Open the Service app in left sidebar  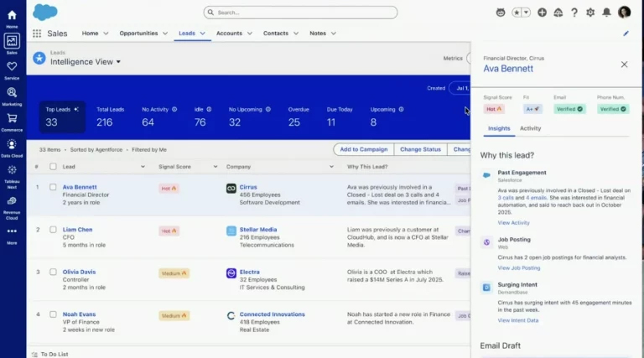[12, 67]
